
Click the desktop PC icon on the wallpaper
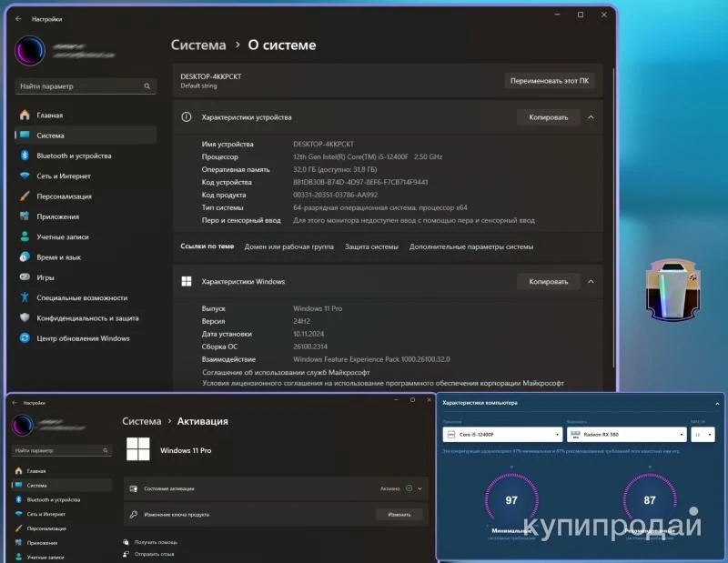pos(672,289)
